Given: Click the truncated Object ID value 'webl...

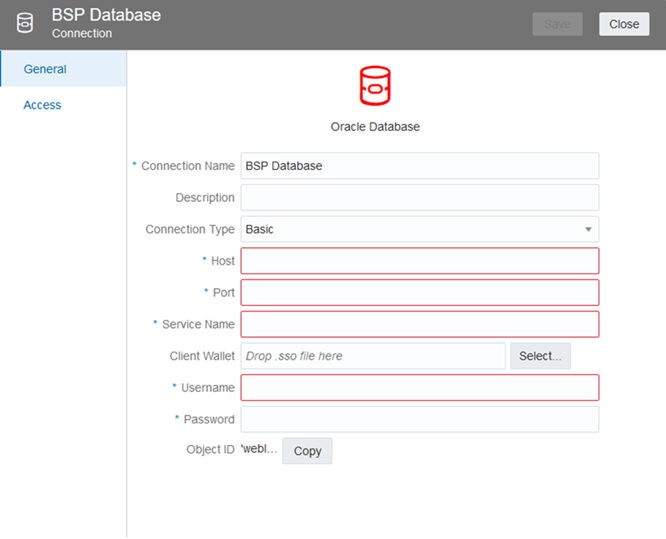Looking at the screenshot, I should [259, 449].
